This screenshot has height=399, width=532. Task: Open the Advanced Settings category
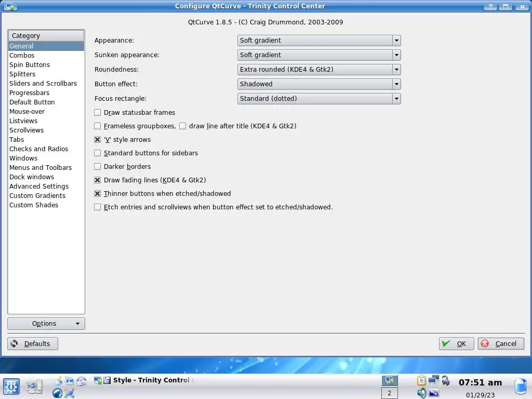46,187
